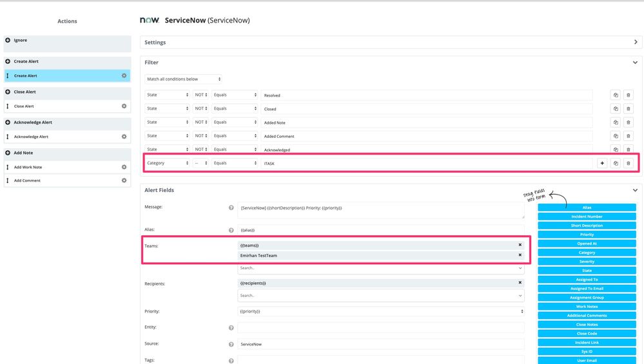
Task: Add a new Create Alert action
Action: click(7, 61)
